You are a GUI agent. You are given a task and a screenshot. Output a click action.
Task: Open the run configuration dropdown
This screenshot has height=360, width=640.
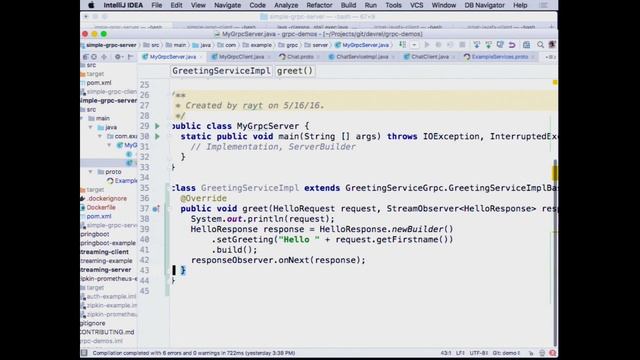tap(414, 45)
